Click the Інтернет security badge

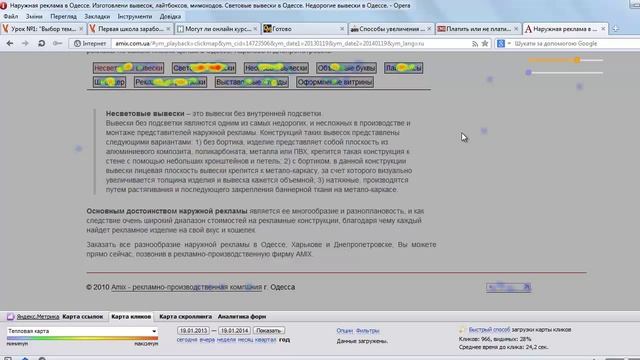coord(90,43)
